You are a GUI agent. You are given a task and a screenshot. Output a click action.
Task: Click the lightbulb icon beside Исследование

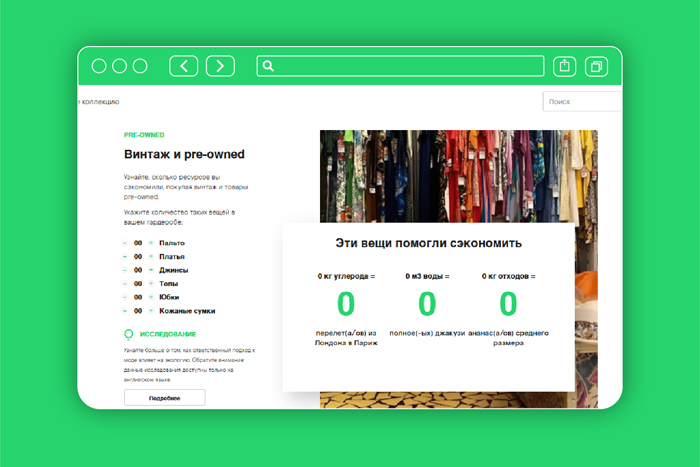click(x=128, y=334)
